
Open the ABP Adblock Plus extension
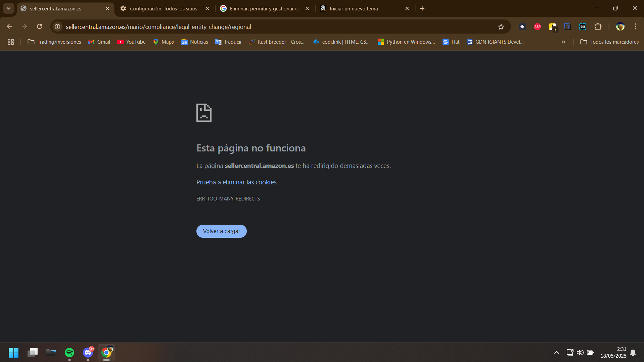click(x=537, y=27)
